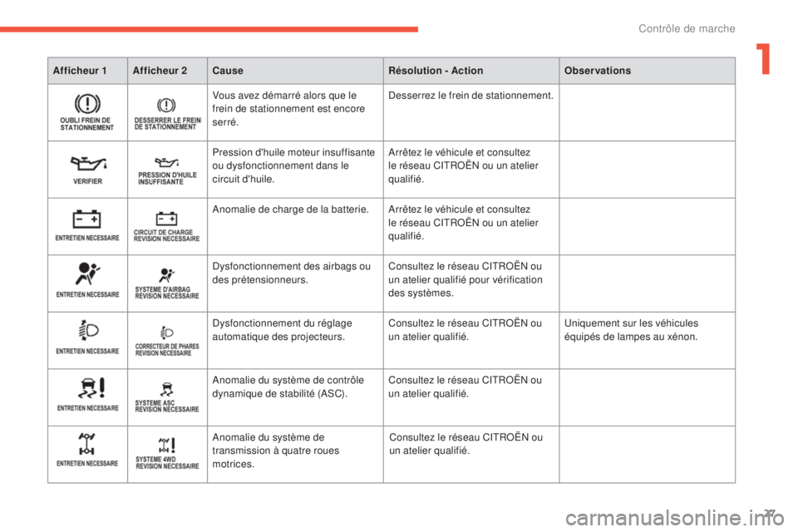Click the Dysfonctionnement des airbags cause text

point(292,273)
